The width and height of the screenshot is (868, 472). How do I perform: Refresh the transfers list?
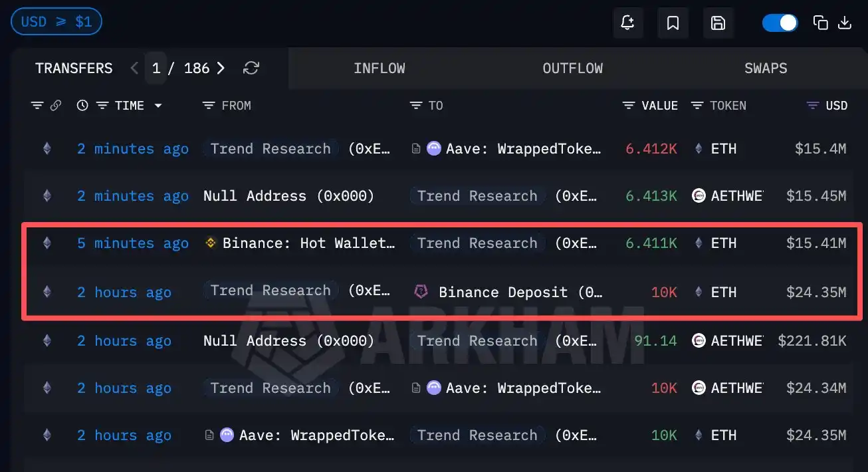click(251, 68)
